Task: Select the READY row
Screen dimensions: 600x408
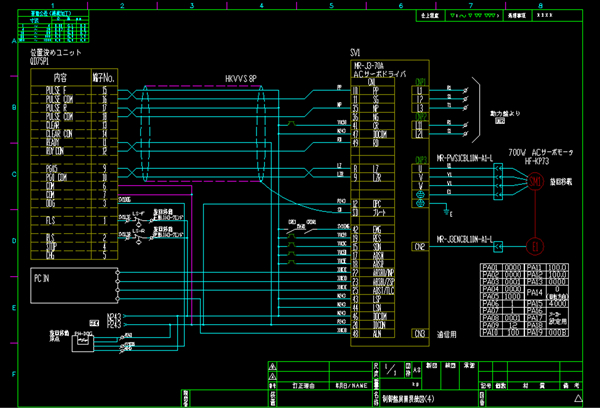Action: [74, 143]
